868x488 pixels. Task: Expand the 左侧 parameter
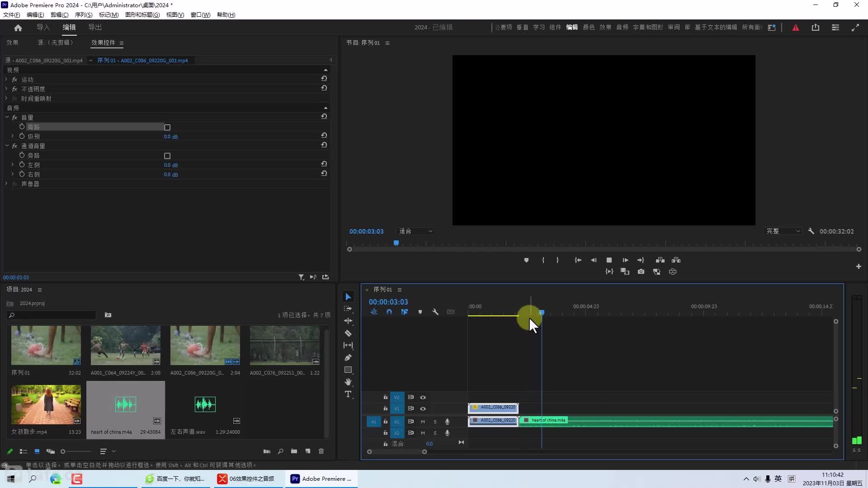click(x=13, y=164)
